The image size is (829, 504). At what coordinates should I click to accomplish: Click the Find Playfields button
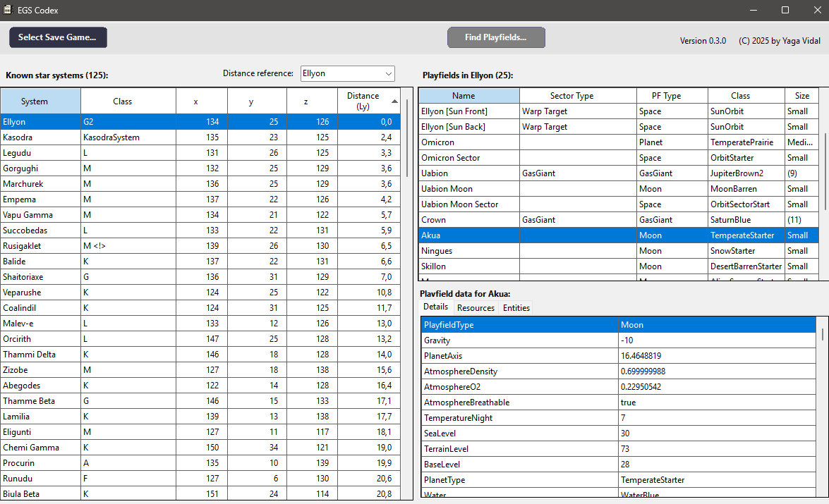coord(496,37)
